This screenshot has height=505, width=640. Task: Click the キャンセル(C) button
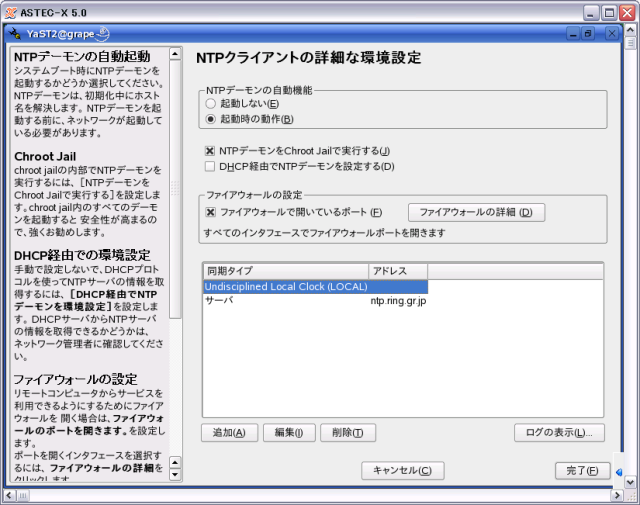[402, 471]
